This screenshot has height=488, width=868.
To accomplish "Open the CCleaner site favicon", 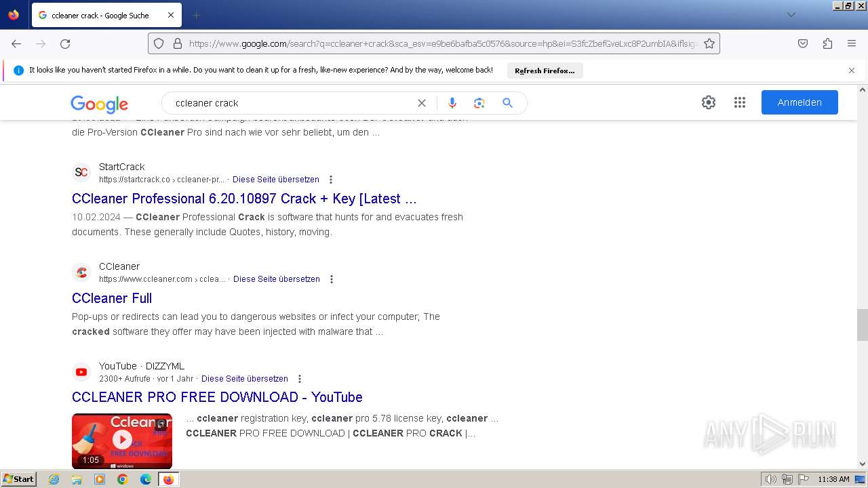I will [x=81, y=272].
